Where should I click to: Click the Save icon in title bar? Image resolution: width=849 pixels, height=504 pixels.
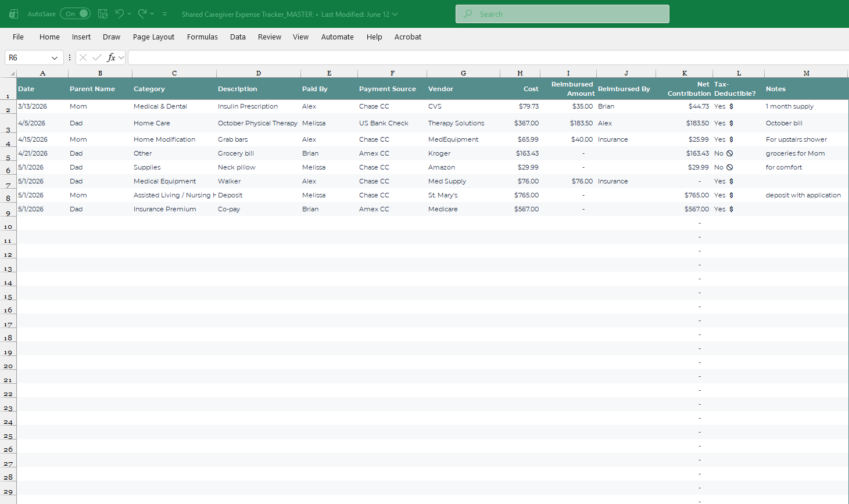(103, 13)
